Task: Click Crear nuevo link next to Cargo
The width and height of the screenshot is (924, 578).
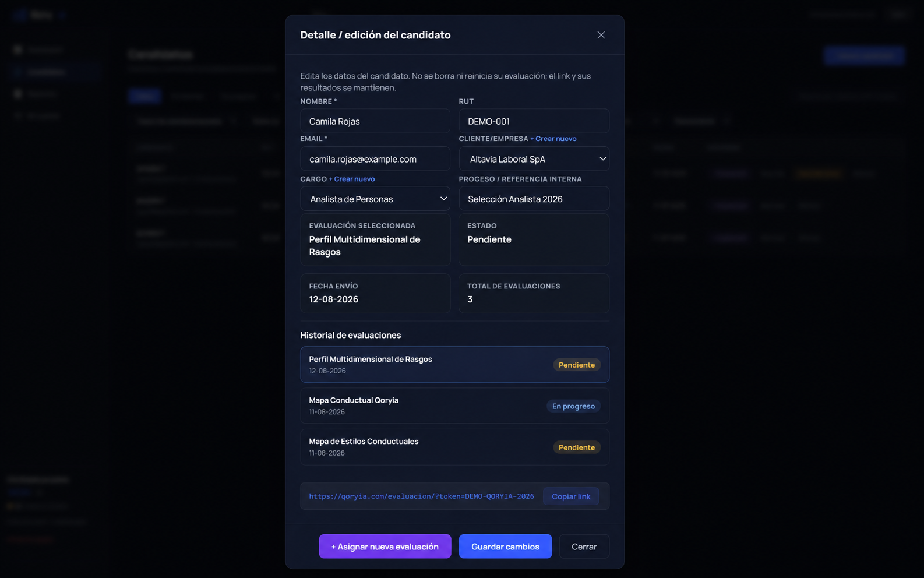Action: tap(352, 179)
